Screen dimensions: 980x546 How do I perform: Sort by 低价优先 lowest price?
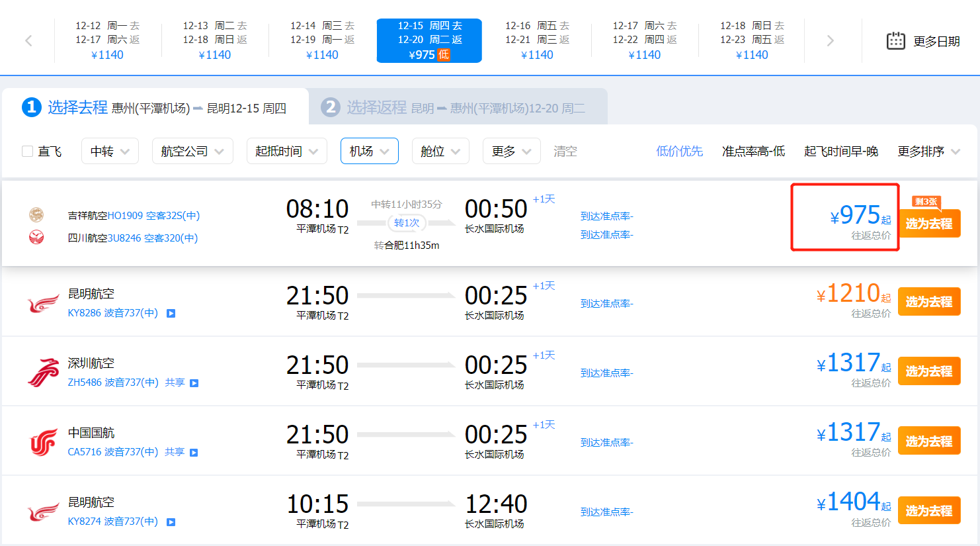pos(679,152)
